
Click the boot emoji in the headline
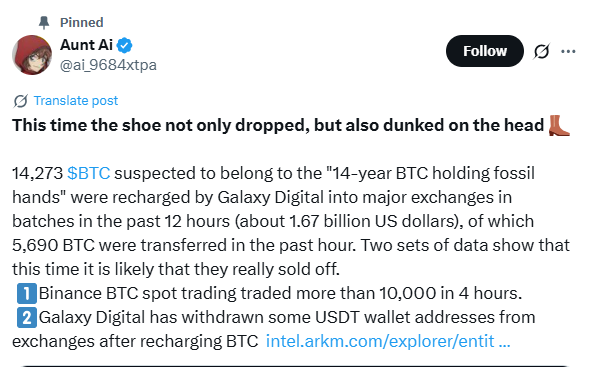(559, 125)
